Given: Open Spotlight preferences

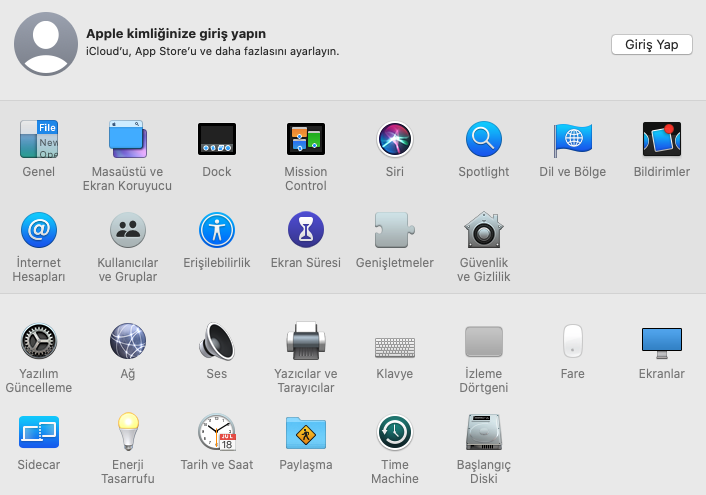Looking at the screenshot, I should (x=484, y=140).
